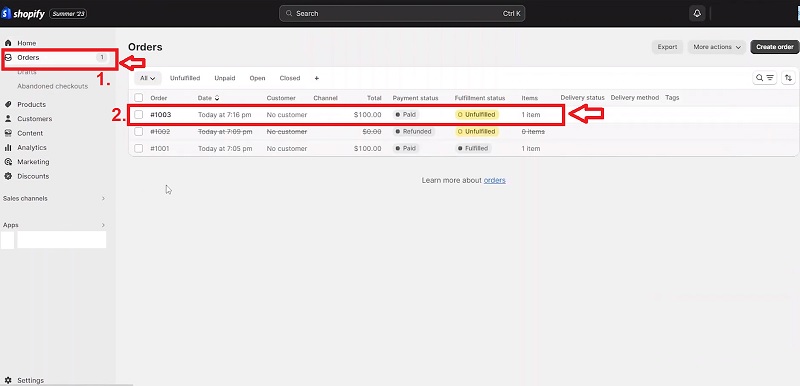Switch to the Unfulfilled tab

pyautogui.click(x=185, y=79)
